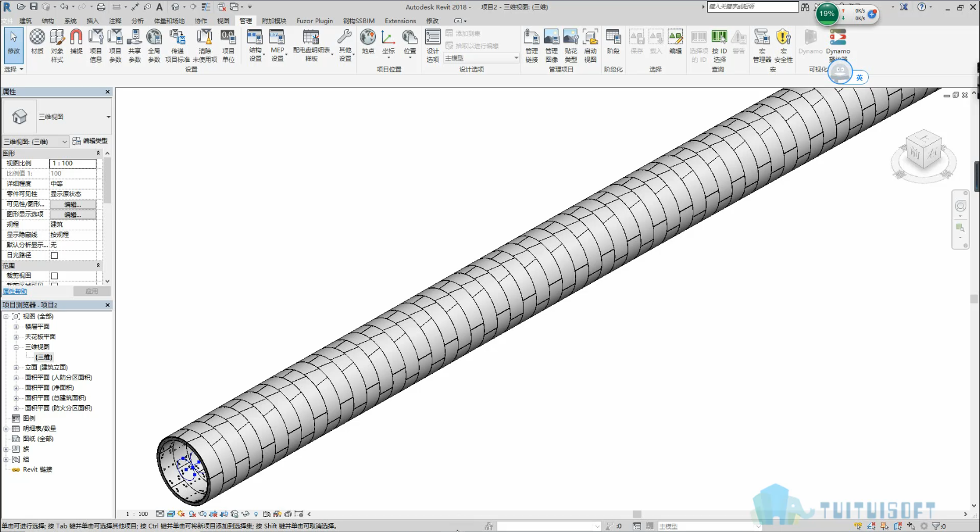The width and height of the screenshot is (980, 532).
Task: Open 对象样式 object styles
Action: 57,46
